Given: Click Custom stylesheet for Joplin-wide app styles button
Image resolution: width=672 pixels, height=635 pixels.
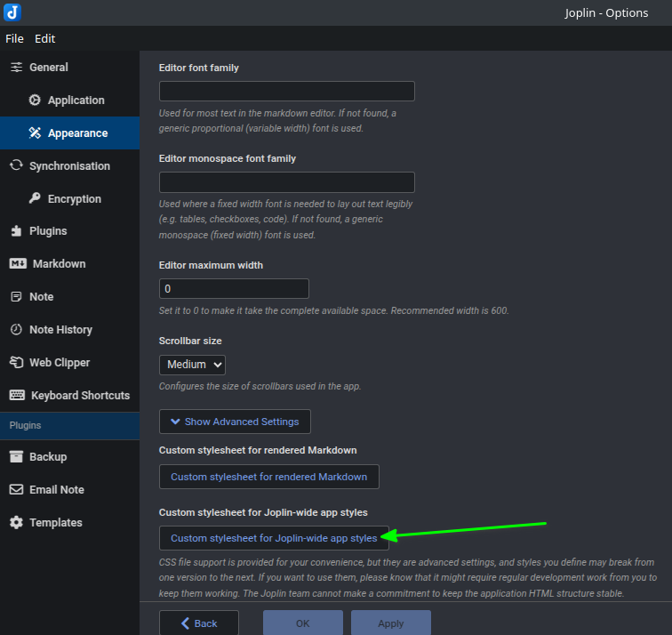Looking at the screenshot, I should point(274,538).
